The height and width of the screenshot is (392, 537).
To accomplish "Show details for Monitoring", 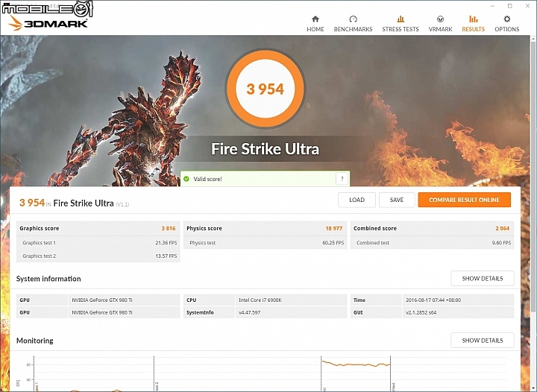I will click(483, 341).
